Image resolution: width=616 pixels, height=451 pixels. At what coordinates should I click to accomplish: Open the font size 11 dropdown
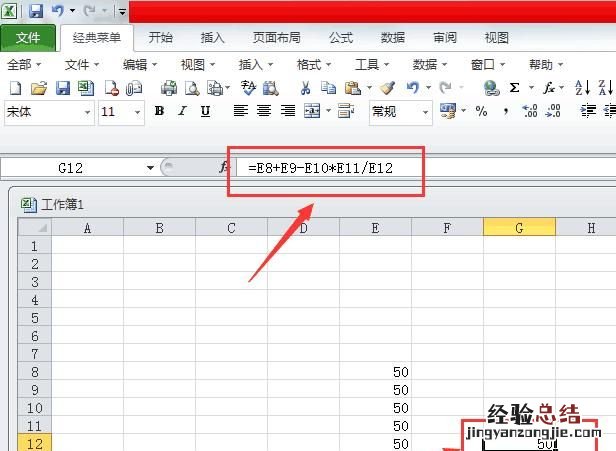point(138,113)
